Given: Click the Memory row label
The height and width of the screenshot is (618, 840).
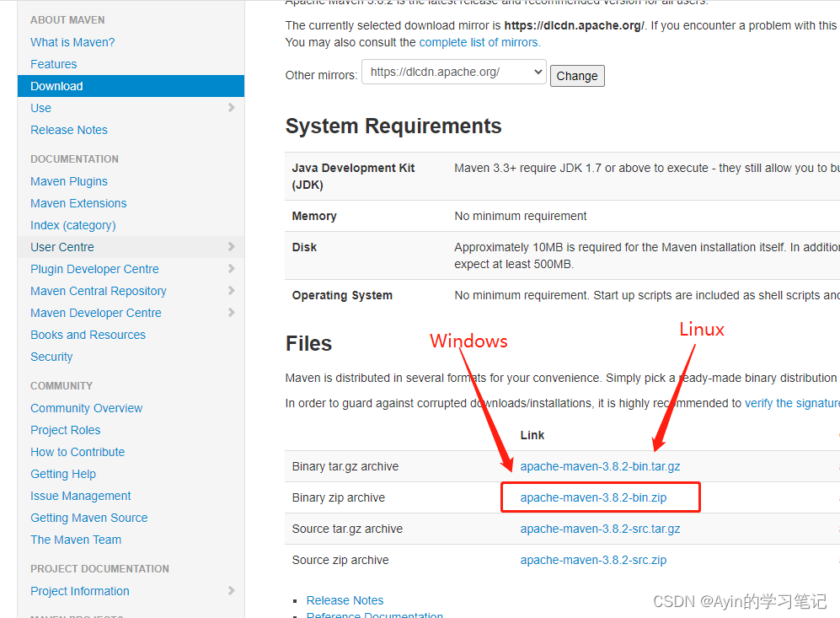Looking at the screenshot, I should [x=314, y=216].
